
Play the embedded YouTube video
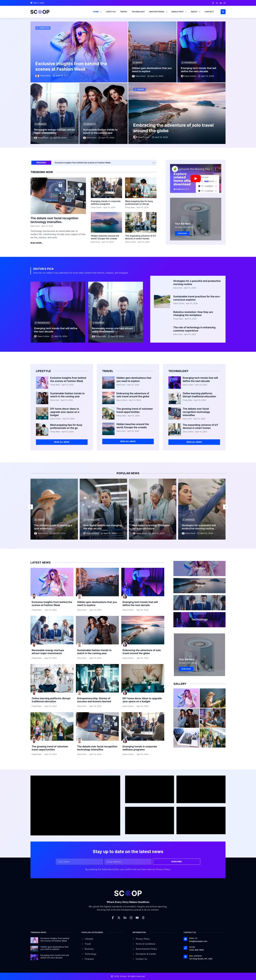click(x=195, y=178)
